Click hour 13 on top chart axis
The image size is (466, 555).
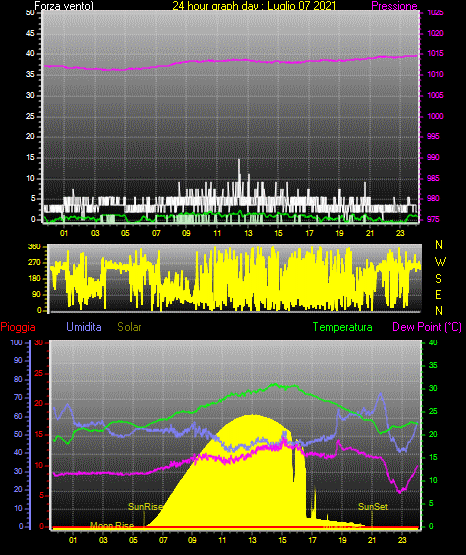248,233
